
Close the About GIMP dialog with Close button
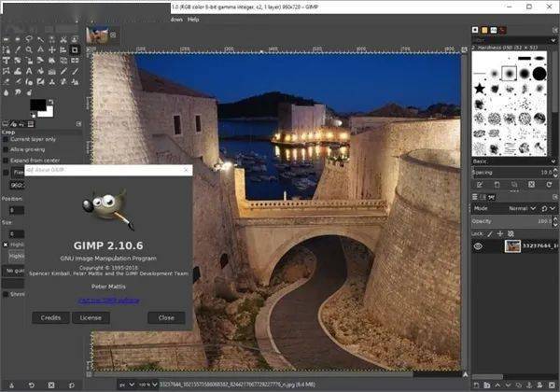coord(166,317)
